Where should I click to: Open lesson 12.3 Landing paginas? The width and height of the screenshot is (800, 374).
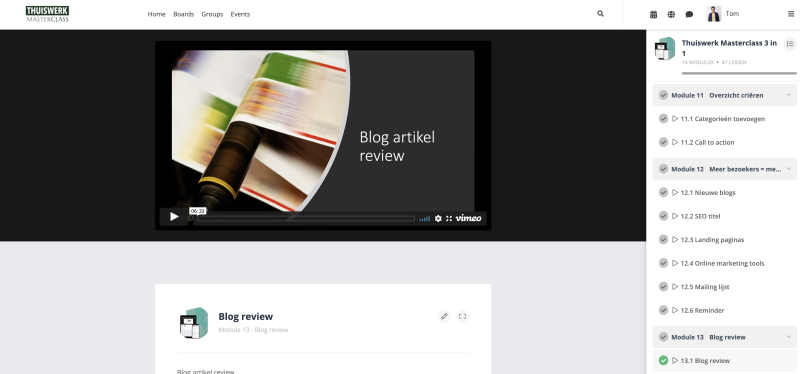(x=712, y=240)
